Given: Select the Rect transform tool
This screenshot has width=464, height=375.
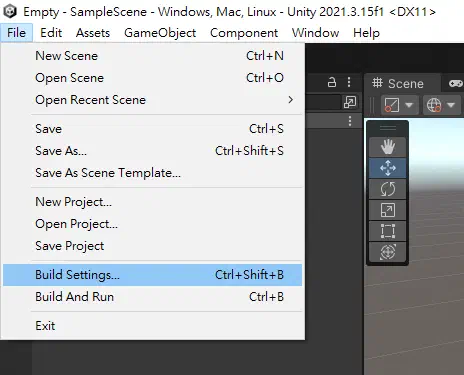Looking at the screenshot, I should point(387,231).
